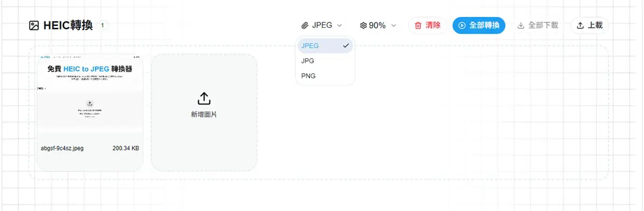Click the red trash can icon
644x211 pixels.
tap(418, 25)
